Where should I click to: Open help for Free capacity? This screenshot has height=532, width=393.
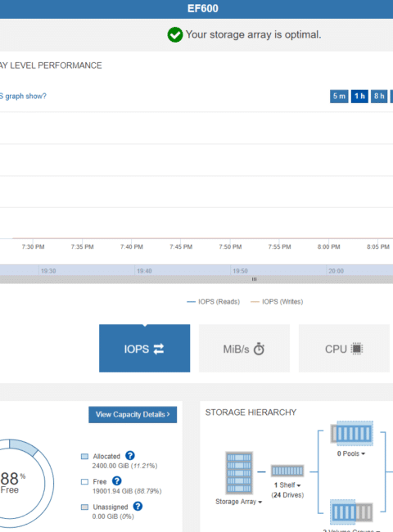pos(117,480)
